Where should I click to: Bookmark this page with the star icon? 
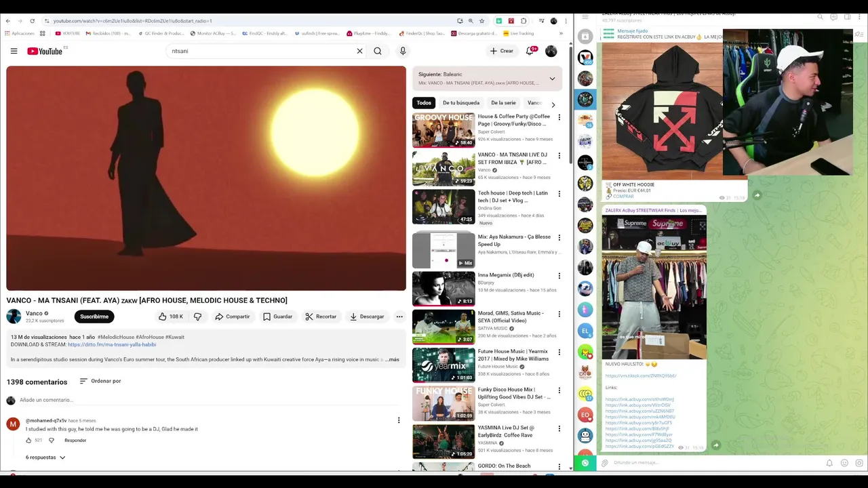point(481,21)
